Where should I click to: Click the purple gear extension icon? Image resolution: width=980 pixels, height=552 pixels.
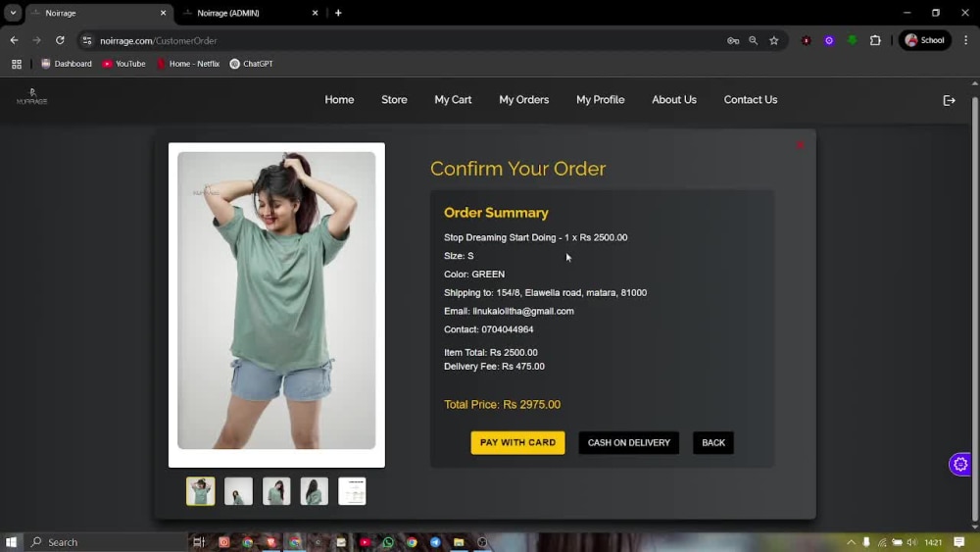(x=829, y=40)
